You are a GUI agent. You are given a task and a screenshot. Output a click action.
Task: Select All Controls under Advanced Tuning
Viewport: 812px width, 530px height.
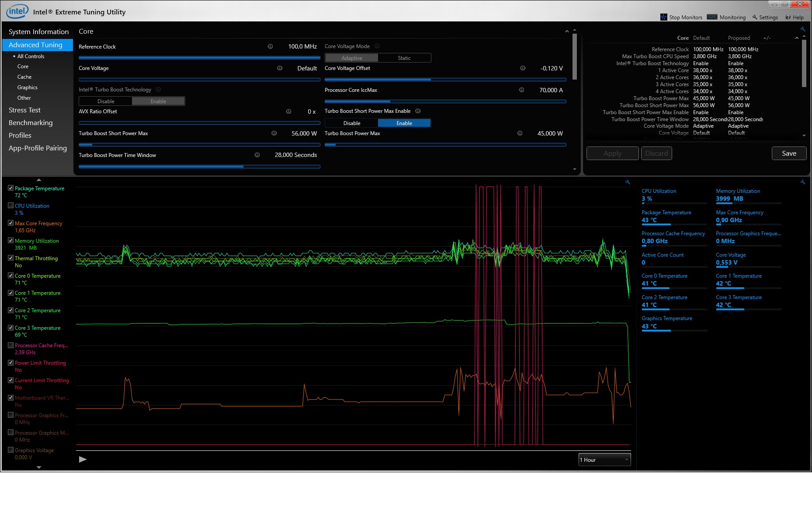pyautogui.click(x=31, y=56)
